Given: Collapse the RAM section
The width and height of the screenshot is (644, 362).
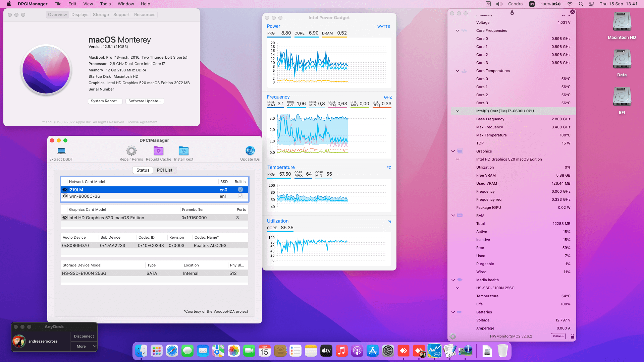Looking at the screenshot, I should [453, 216].
